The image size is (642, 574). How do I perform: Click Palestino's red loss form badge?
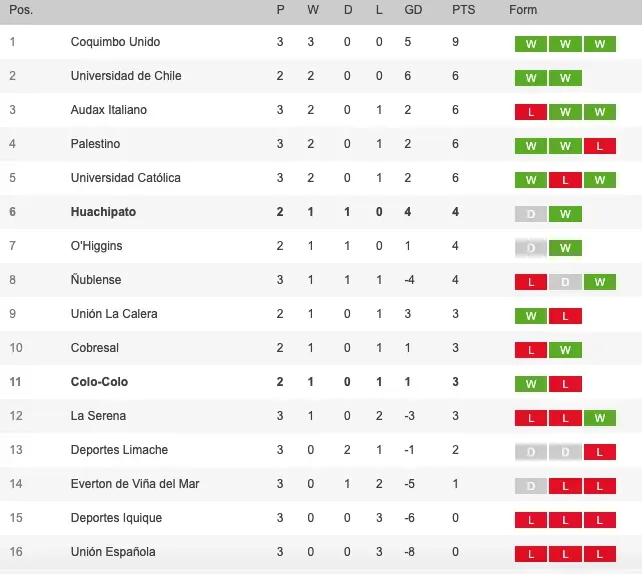pyautogui.click(x=599, y=145)
